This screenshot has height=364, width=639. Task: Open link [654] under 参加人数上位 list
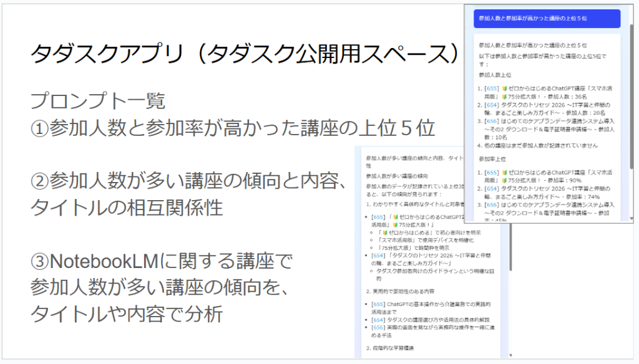coord(491,105)
